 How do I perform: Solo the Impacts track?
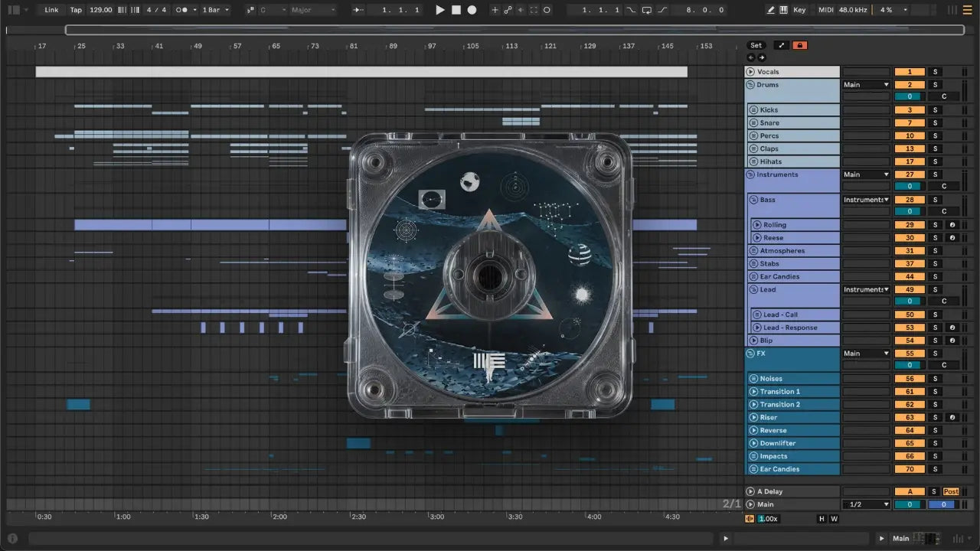tap(935, 456)
